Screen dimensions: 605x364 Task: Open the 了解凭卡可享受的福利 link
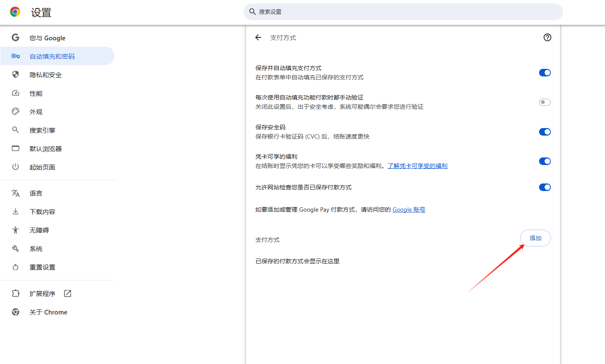417,166
